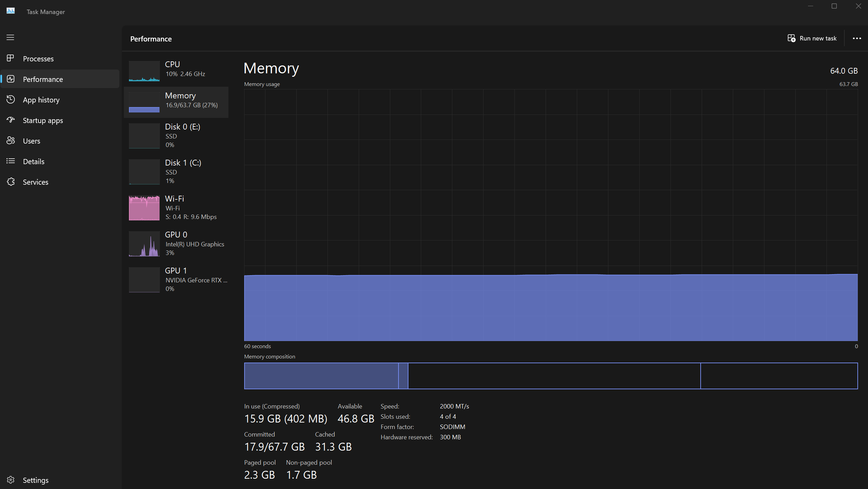Click the Task Manager title bar icon
The height and width of the screenshot is (489, 868).
pos(11,11)
